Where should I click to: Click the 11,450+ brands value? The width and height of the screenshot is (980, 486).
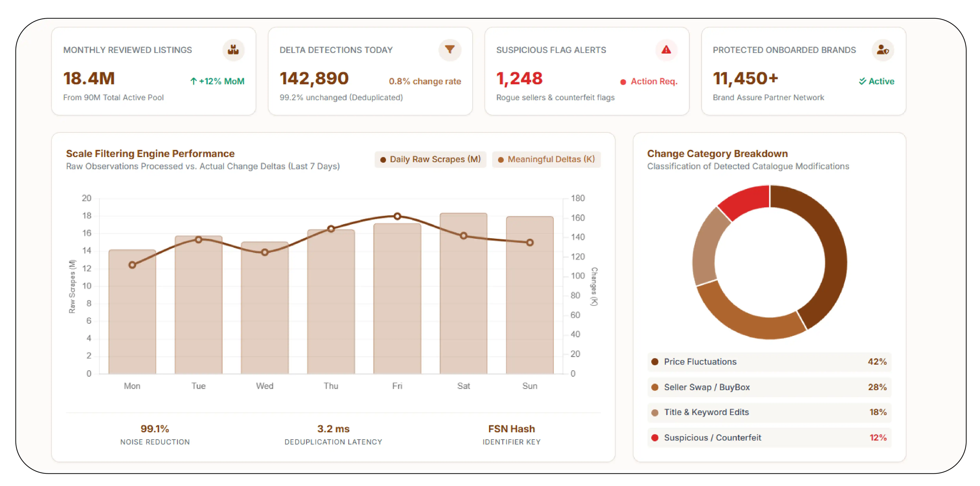tap(745, 79)
